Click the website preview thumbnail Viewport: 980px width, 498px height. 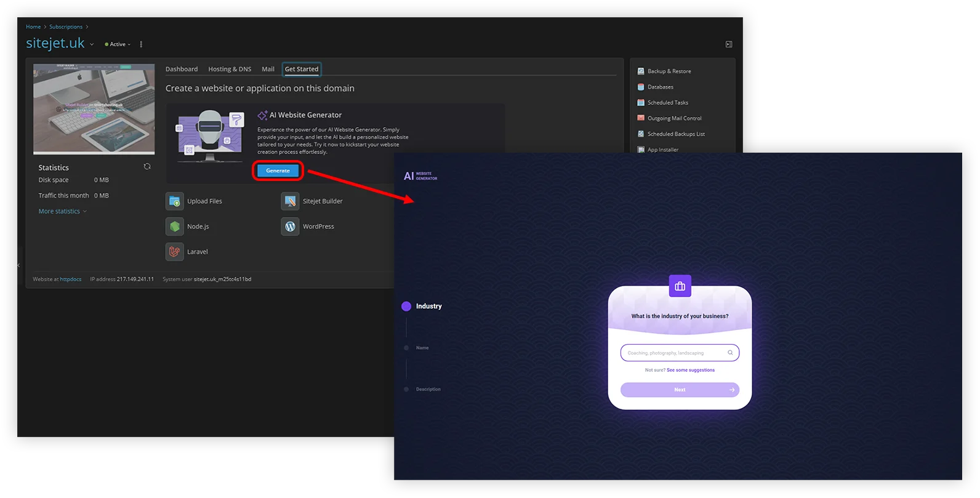(x=94, y=109)
